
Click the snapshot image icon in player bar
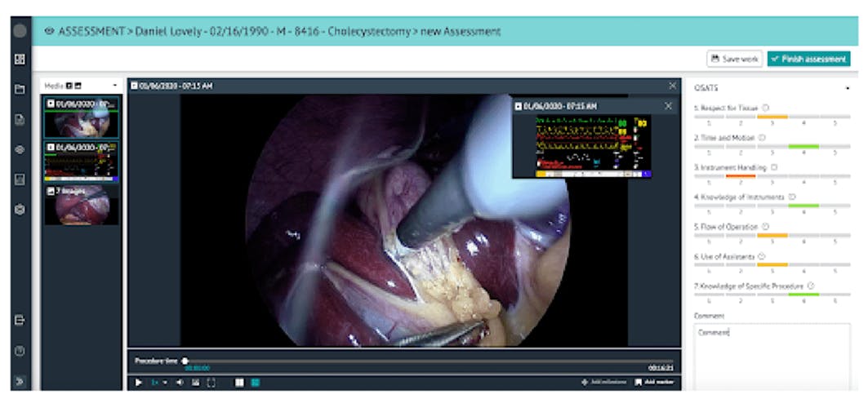[195, 382]
